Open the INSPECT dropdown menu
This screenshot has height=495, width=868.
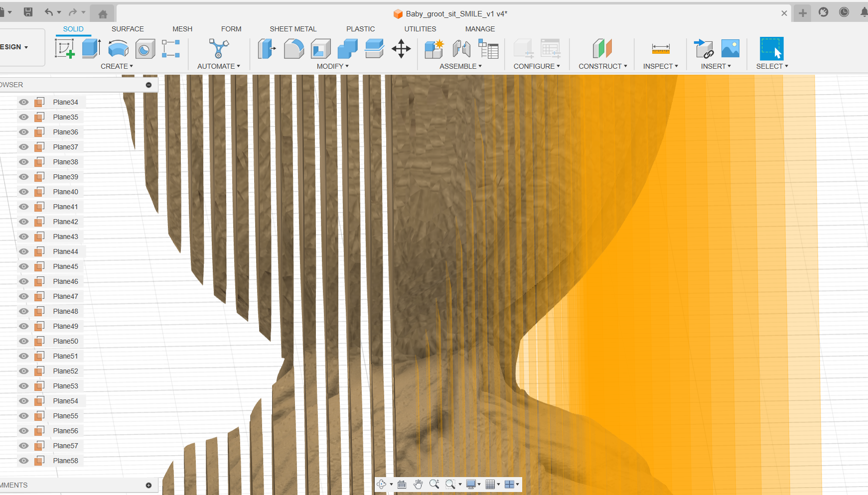[661, 66]
